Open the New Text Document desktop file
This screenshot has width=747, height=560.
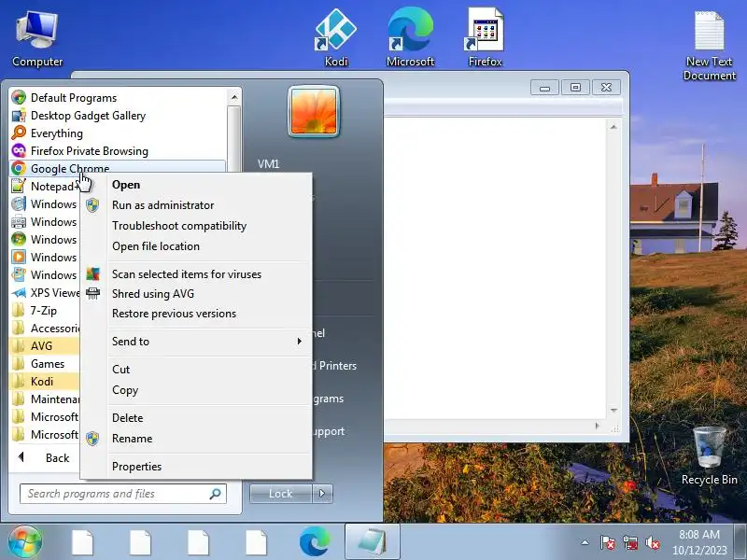pos(710,46)
